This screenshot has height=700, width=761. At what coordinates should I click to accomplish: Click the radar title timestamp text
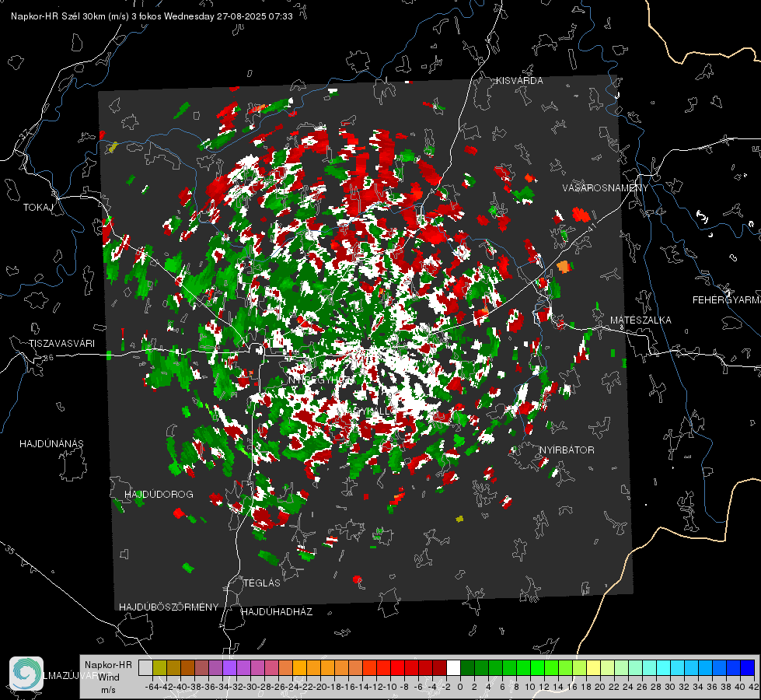[152, 16]
